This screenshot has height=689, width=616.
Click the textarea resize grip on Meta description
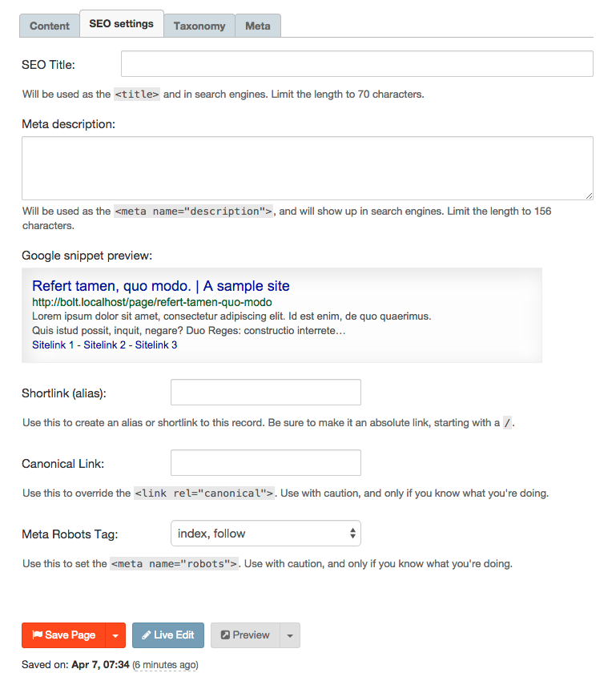pyautogui.click(x=589, y=196)
